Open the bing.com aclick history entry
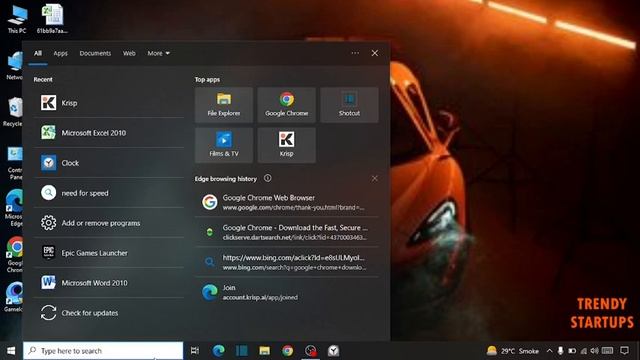640x360 pixels. pyautogui.click(x=287, y=262)
